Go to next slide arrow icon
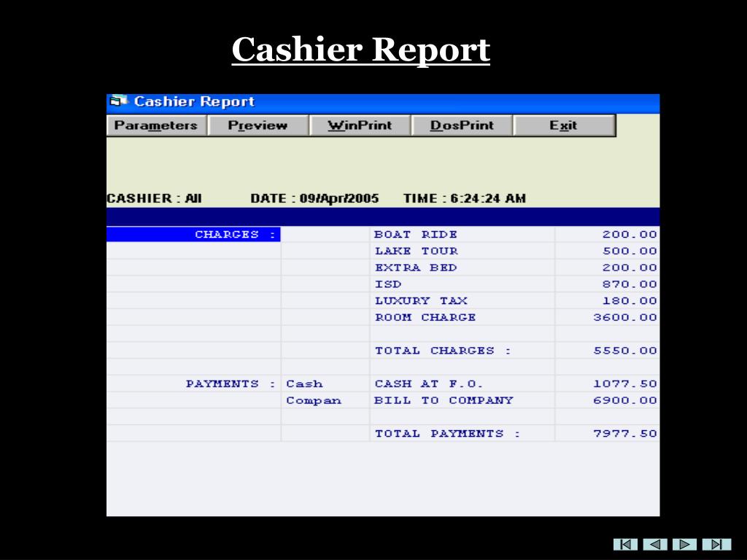Screen dimensions: 747x560 pyautogui.click(x=684, y=544)
